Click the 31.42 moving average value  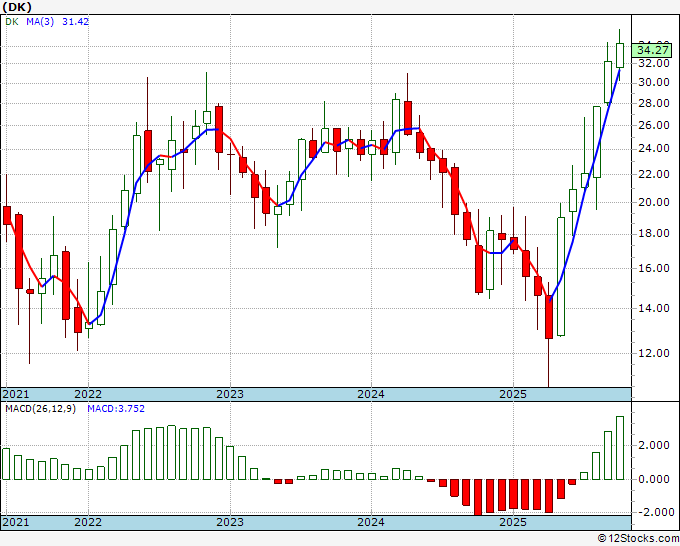click(75, 22)
